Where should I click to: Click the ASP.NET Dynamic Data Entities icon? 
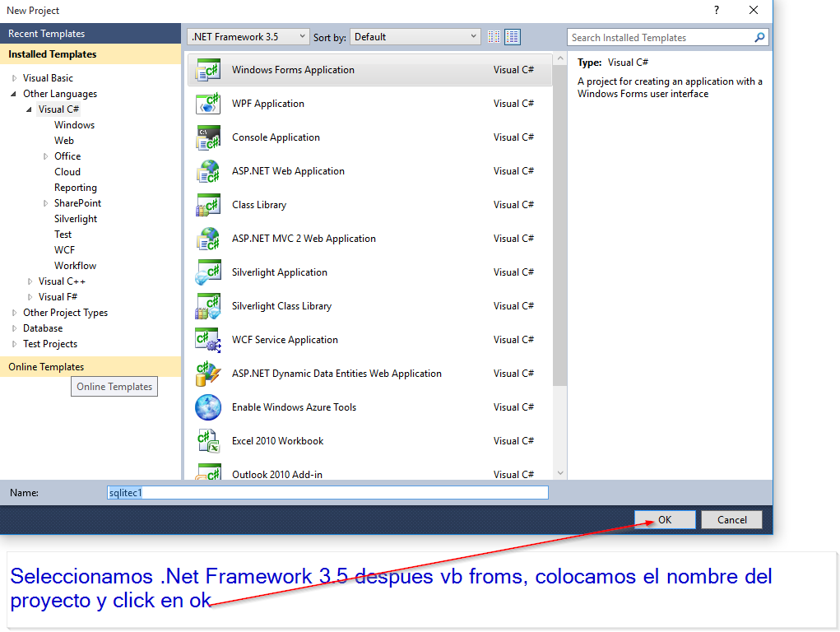pyautogui.click(x=208, y=374)
